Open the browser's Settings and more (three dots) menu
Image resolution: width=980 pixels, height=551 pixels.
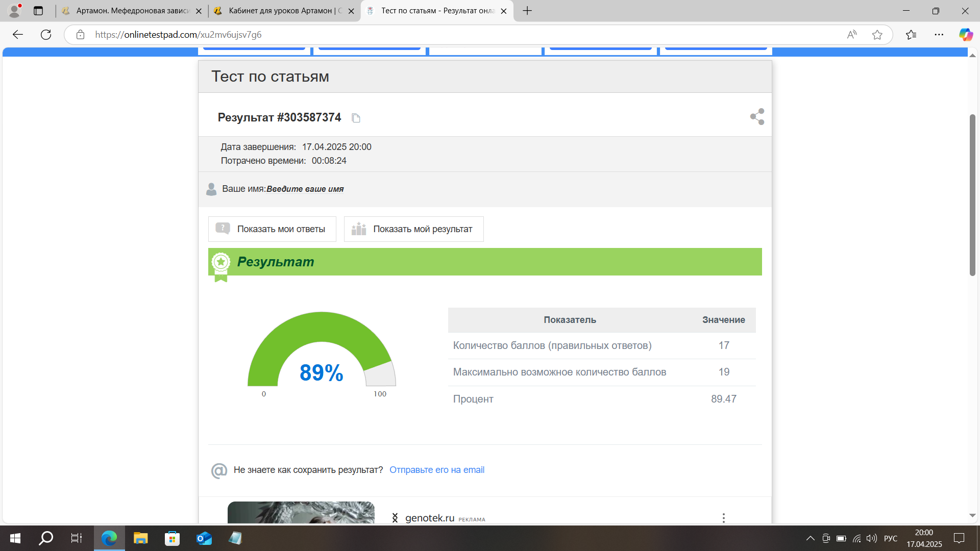pyautogui.click(x=939, y=35)
